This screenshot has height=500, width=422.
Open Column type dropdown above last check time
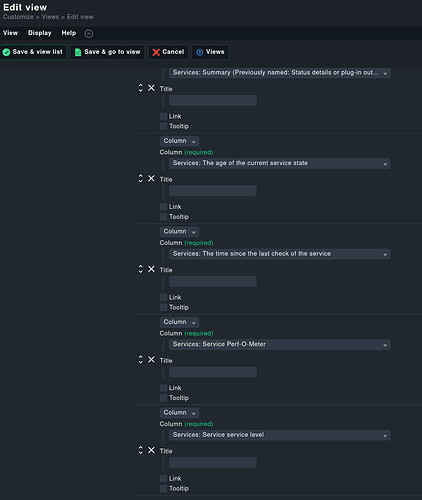click(x=179, y=232)
